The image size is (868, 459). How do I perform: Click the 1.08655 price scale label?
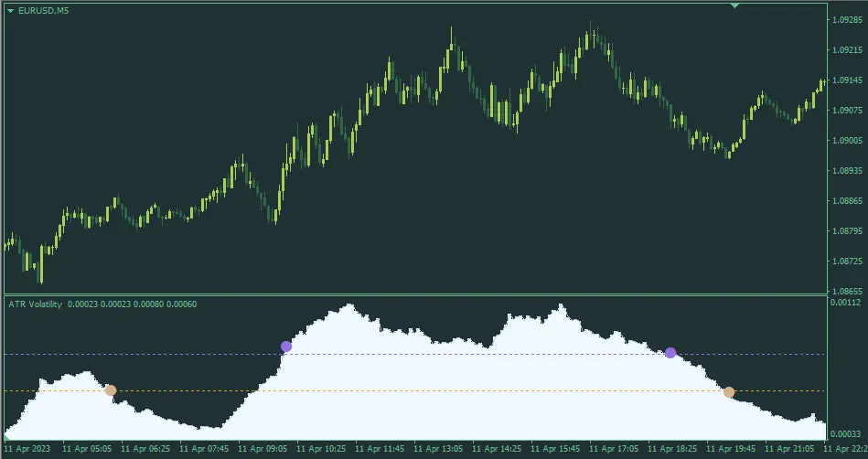(x=847, y=290)
